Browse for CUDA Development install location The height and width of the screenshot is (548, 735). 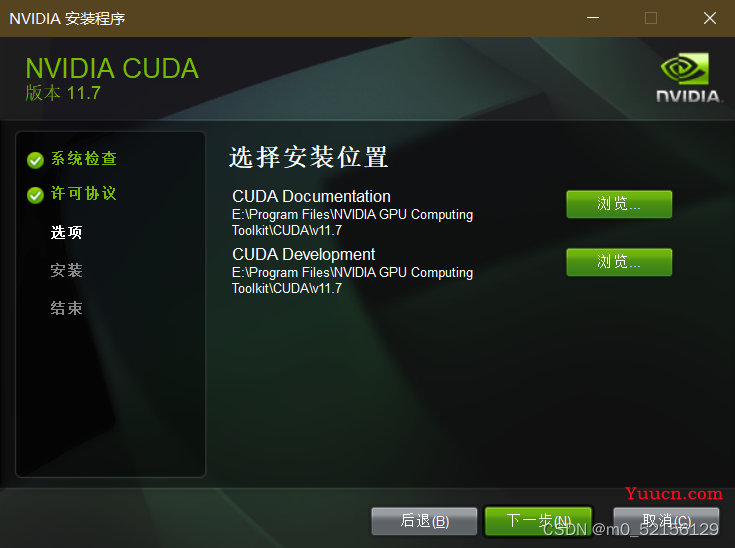(619, 262)
